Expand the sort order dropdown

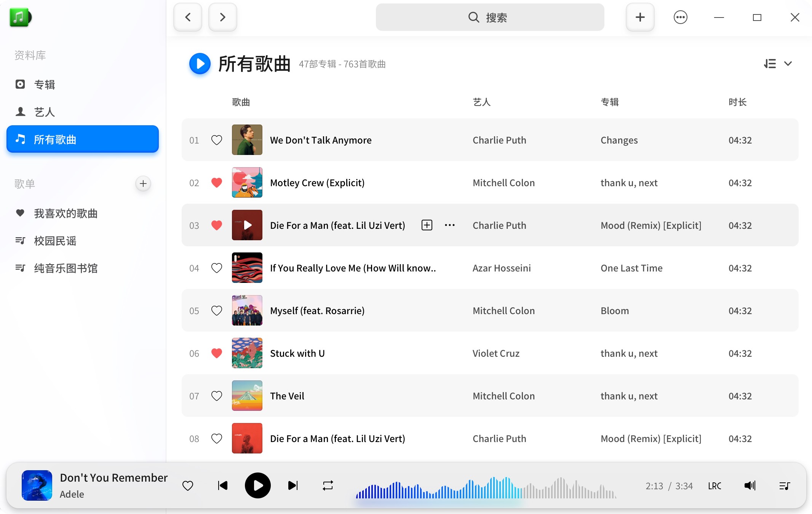tap(788, 63)
